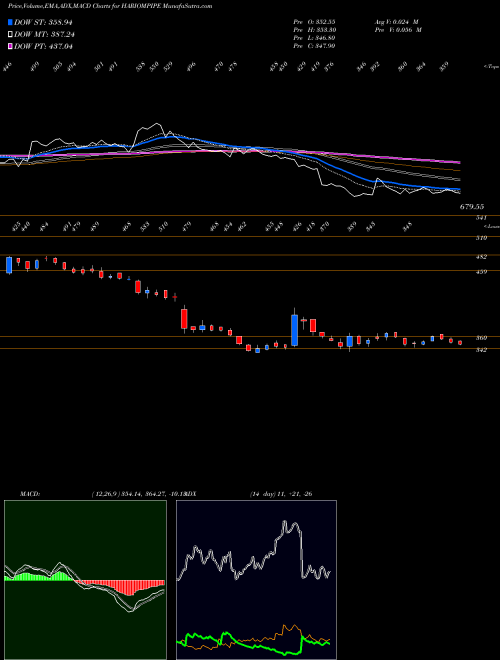Click the Pre H high price value
This screenshot has width=500, height=660.
pyautogui.click(x=314, y=30)
